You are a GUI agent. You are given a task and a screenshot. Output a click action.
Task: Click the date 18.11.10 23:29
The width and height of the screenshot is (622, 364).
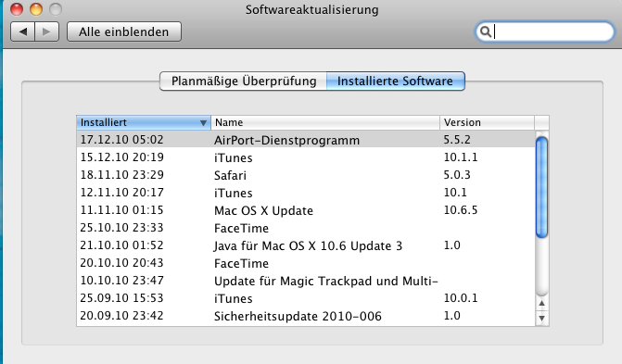coord(121,175)
